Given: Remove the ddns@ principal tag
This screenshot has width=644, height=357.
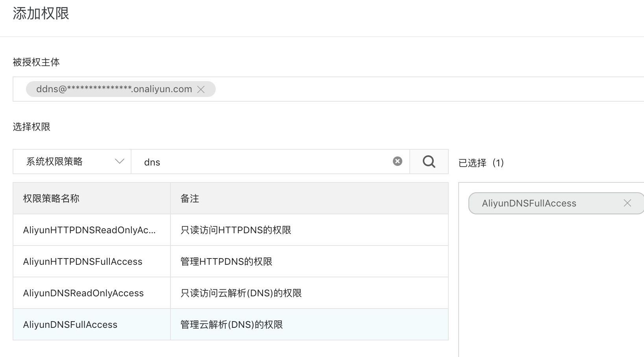Looking at the screenshot, I should pyautogui.click(x=201, y=89).
